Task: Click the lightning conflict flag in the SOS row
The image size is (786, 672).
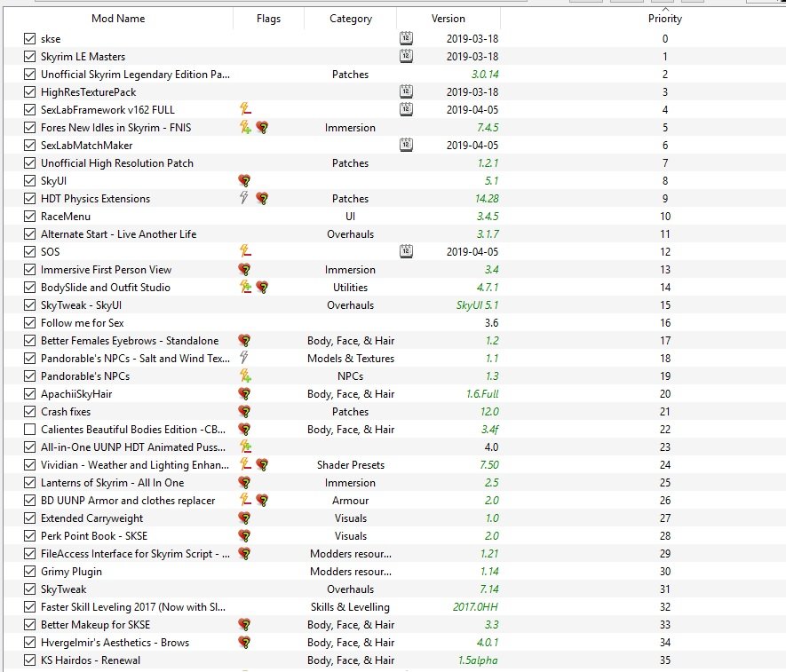Action: pos(245,250)
